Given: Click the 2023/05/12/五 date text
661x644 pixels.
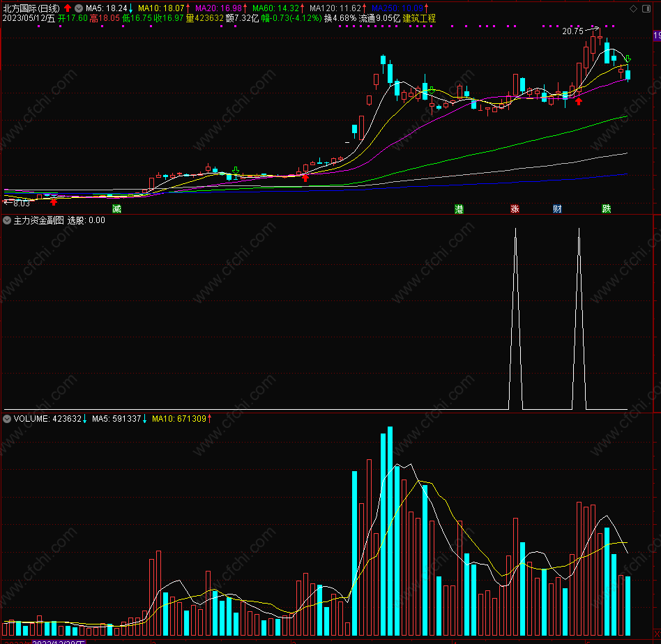Looking at the screenshot, I should coord(29,18).
